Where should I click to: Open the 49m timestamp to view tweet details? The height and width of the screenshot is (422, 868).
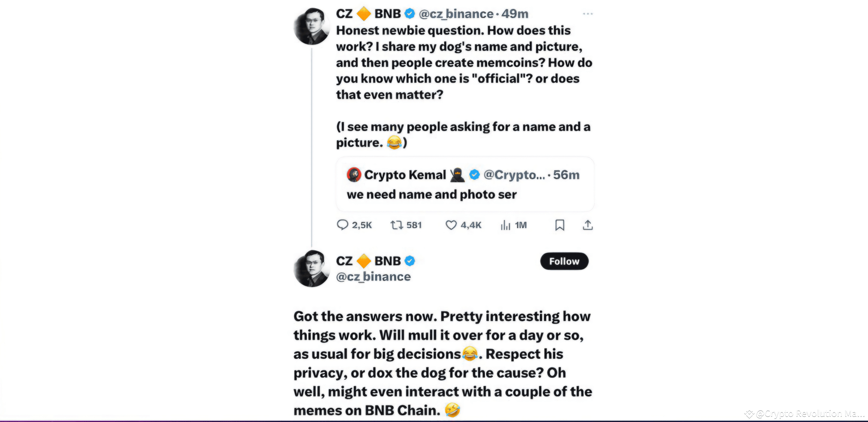515,13
